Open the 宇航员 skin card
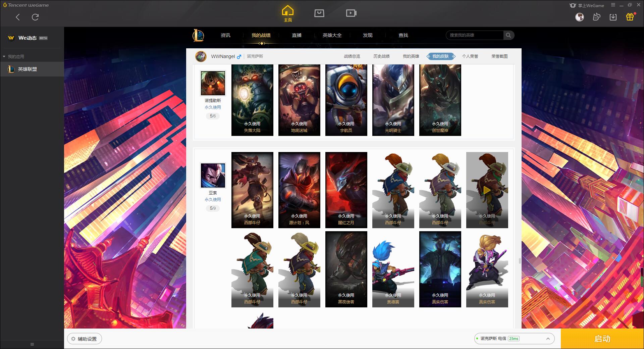Screen dimensions: 644x349 click(346, 100)
